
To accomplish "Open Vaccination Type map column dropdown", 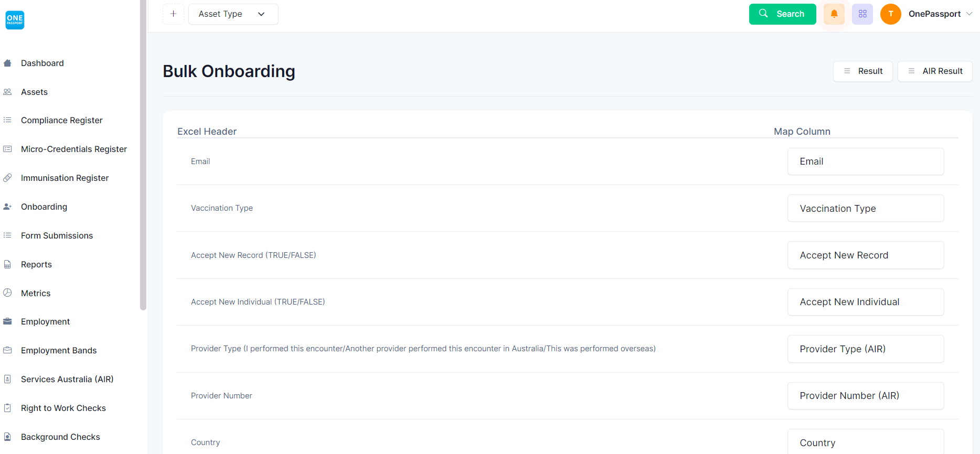I will pyautogui.click(x=866, y=208).
